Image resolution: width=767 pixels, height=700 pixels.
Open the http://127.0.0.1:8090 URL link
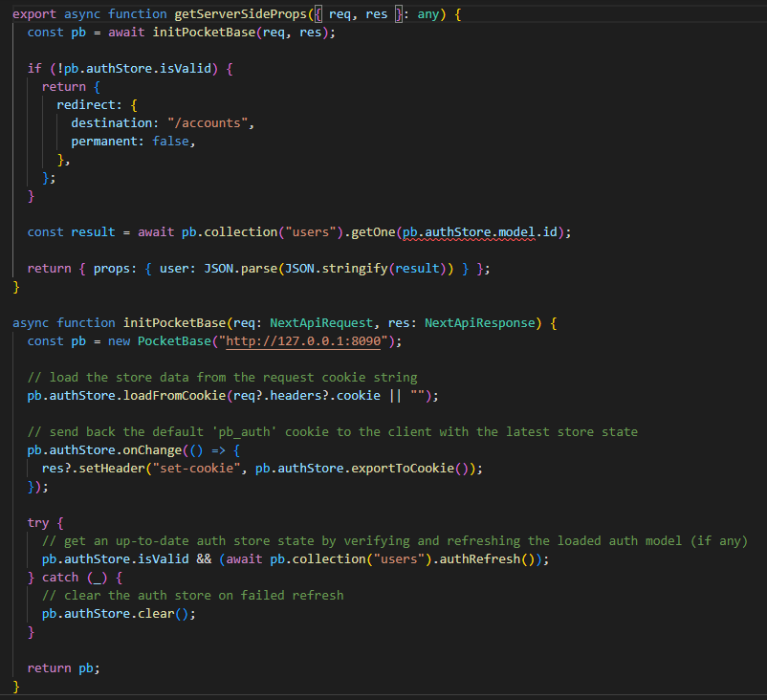pos(303,341)
